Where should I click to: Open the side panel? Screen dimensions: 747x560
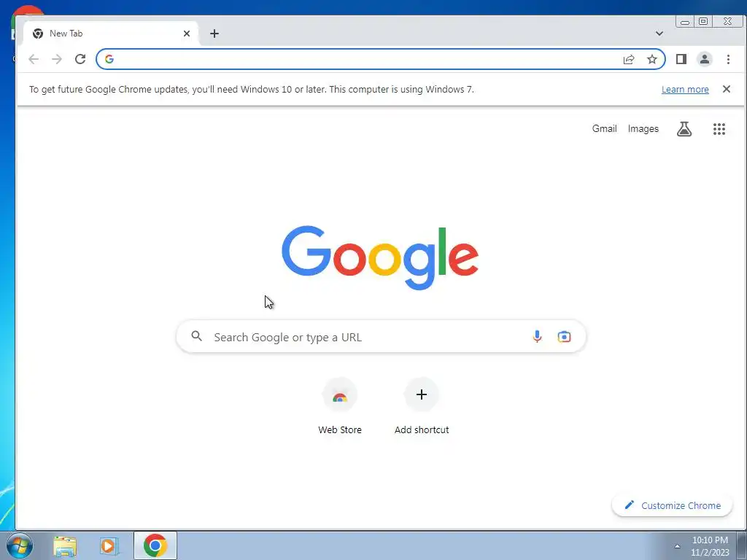pyautogui.click(x=681, y=59)
